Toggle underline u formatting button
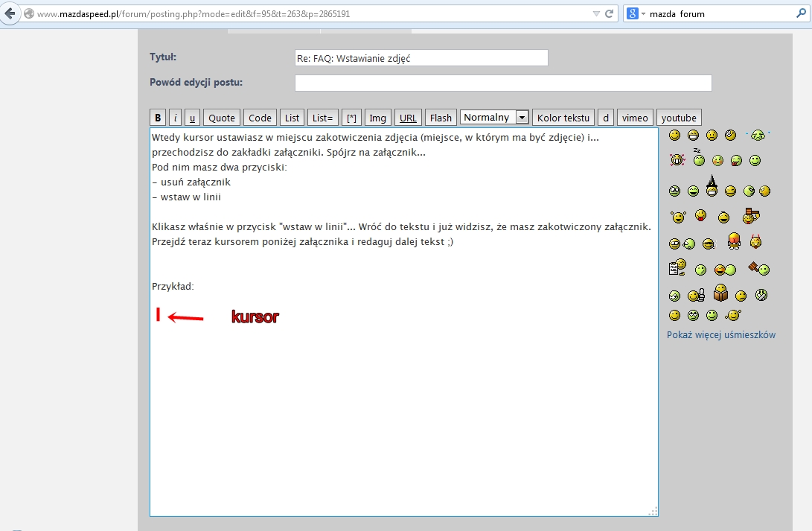 click(192, 118)
